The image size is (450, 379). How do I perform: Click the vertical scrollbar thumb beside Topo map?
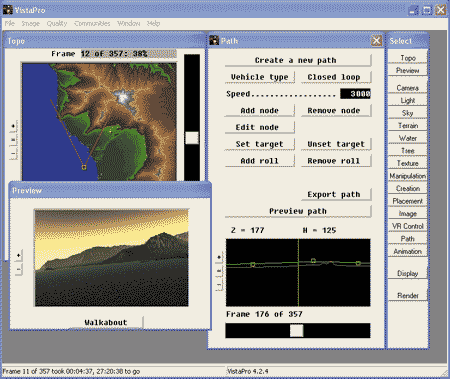pos(192,138)
